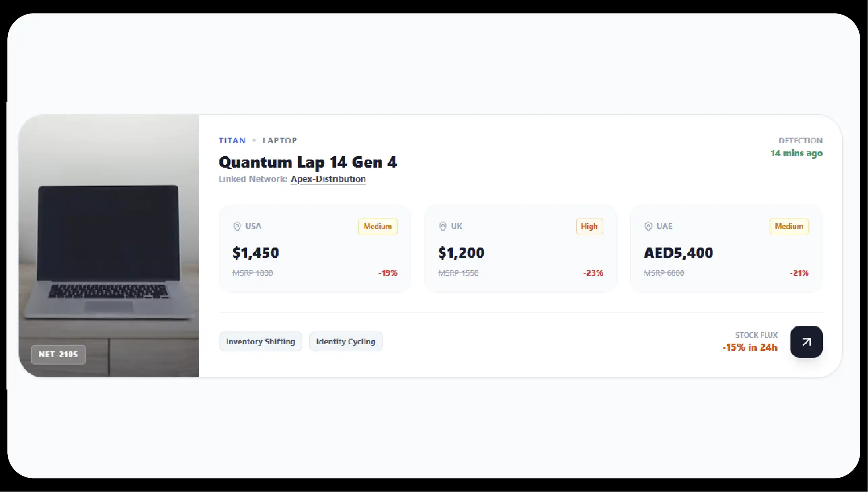
Task: Open the Apex-Distribution network link
Action: click(x=328, y=179)
